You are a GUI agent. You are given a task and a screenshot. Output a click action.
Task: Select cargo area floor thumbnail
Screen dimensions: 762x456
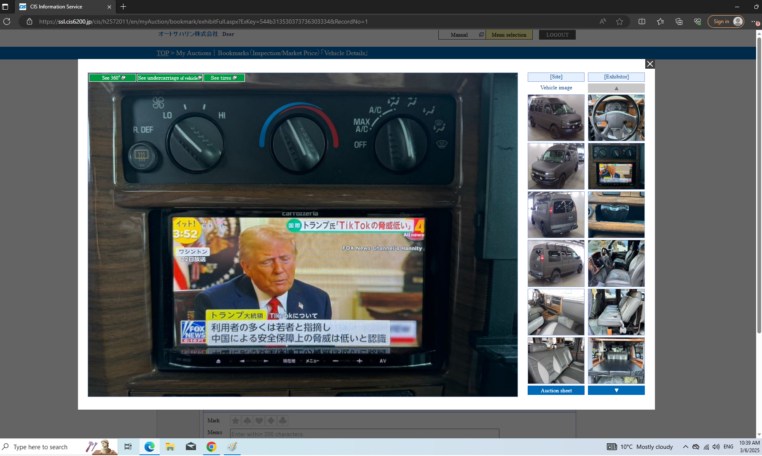point(616,360)
